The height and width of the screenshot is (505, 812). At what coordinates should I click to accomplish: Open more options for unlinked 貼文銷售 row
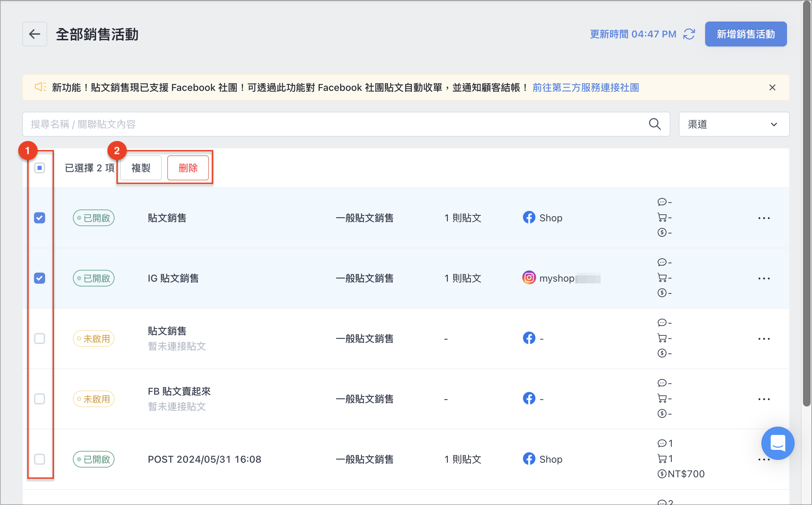tap(764, 339)
